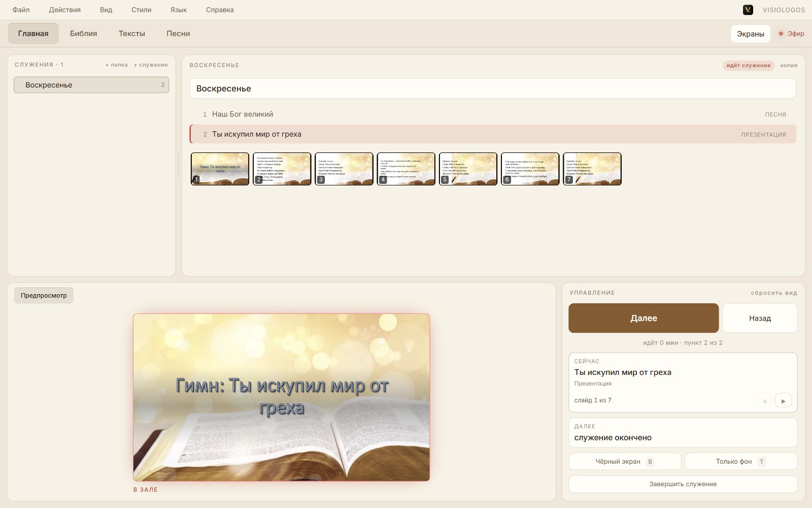Click the Далее button
Screen dimensions: 812x508
tap(644, 318)
